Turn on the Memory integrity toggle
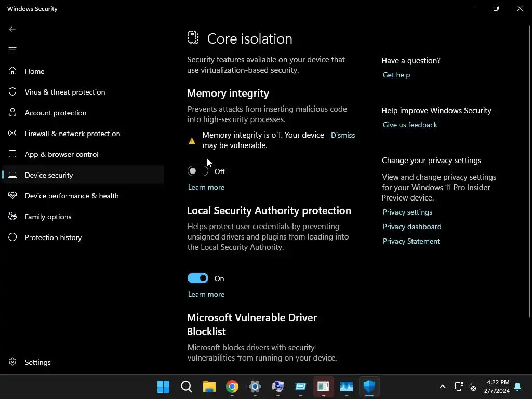This screenshot has width=532, height=399. (198, 171)
